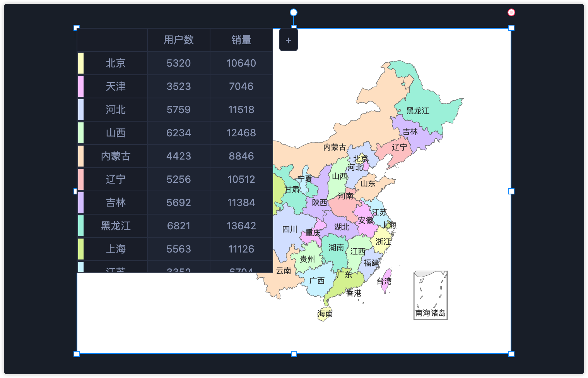The height and width of the screenshot is (378, 588).
Task: Click the 南海诸岛 inset map box
Action: click(x=430, y=295)
